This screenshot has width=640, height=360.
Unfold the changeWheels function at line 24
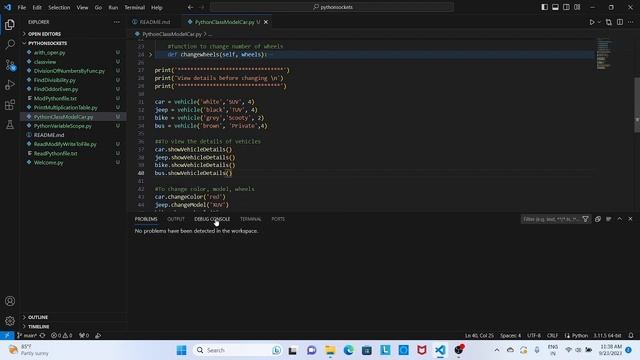coord(150,55)
